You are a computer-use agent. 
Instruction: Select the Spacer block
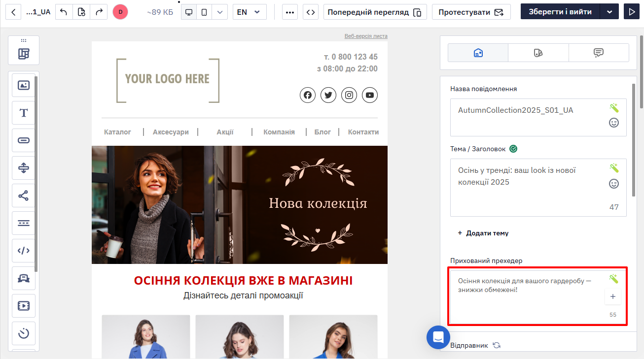click(24, 168)
